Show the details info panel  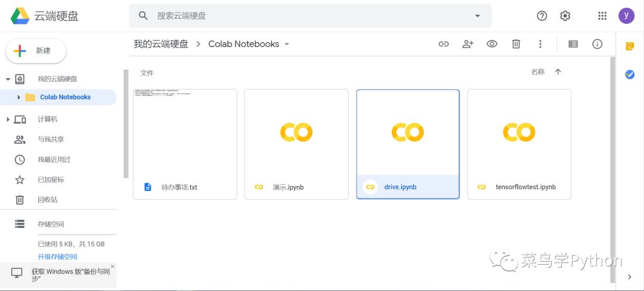tap(597, 44)
